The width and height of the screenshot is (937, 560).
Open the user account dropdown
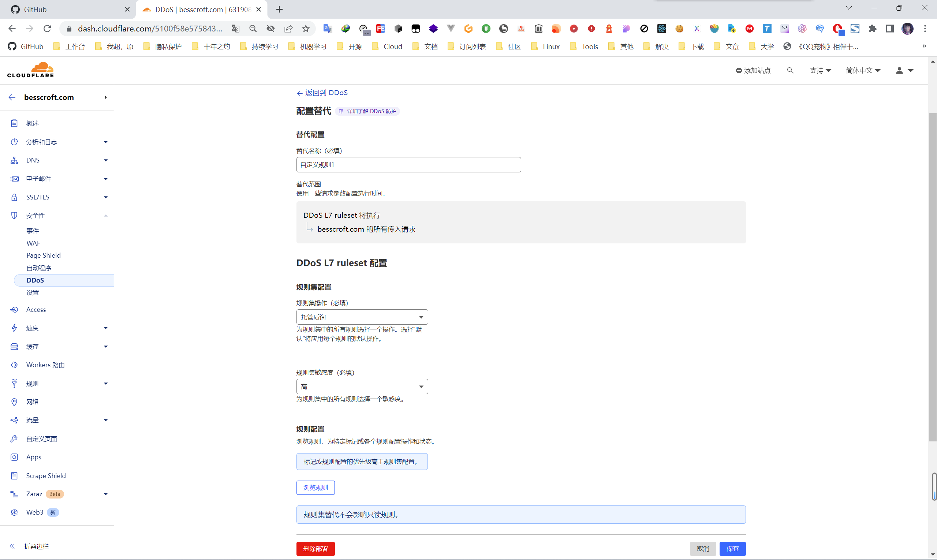pos(904,71)
